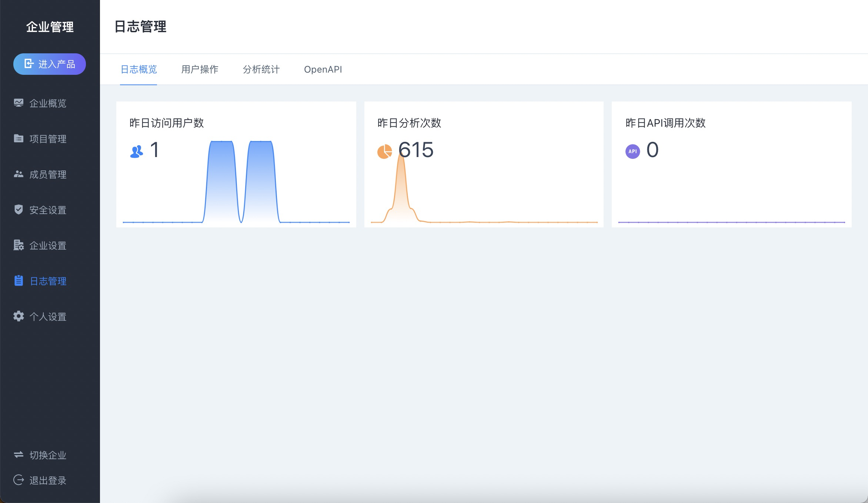Click the 切换企业 swap arrows icon
868x503 pixels.
point(19,455)
